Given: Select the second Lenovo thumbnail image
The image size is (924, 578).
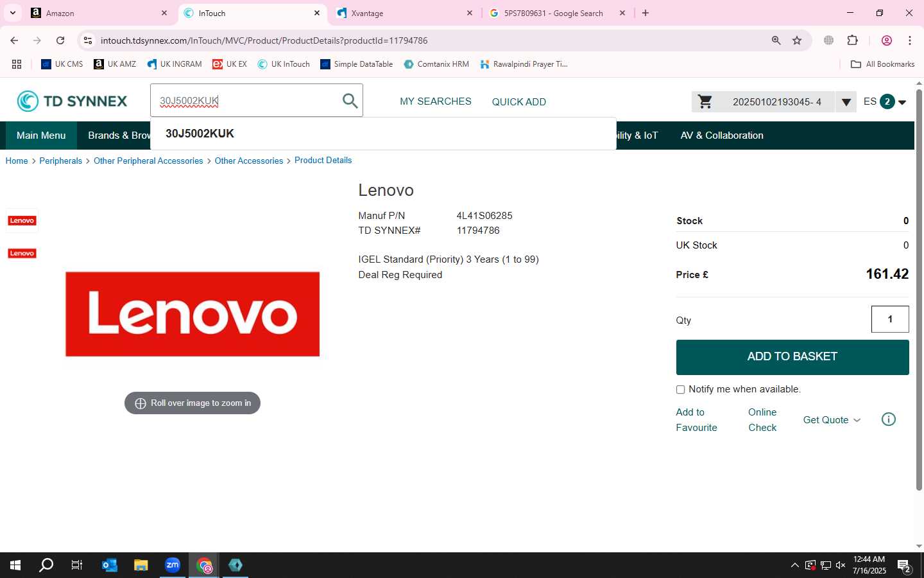Looking at the screenshot, I should coord(22,253).
